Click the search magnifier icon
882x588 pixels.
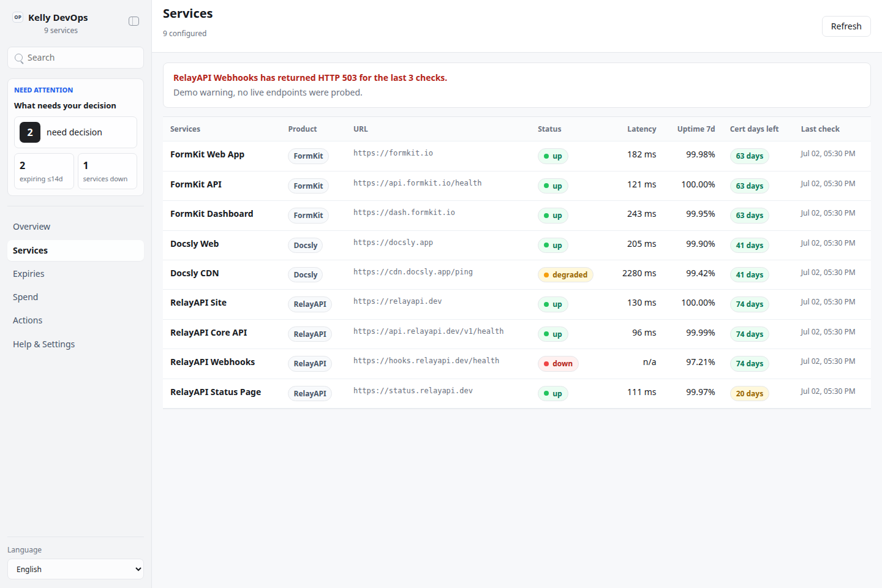point(19,58)
